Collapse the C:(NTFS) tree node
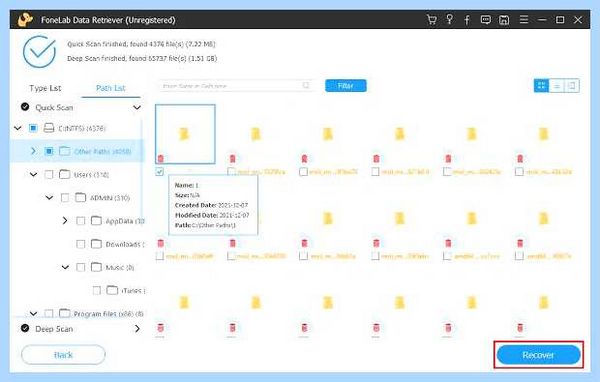Screen dimensions: 600x382 point(18,128)
